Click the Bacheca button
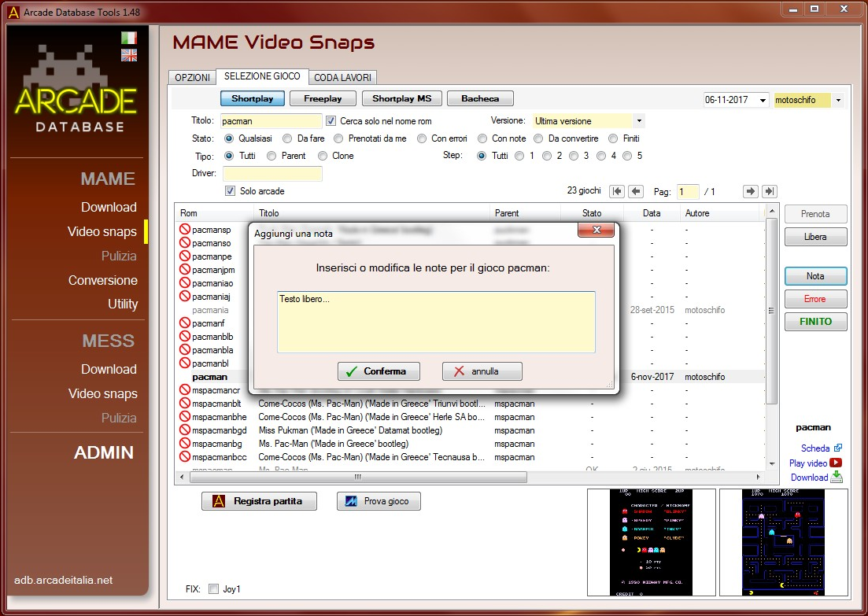Image resolution: width=868 pixels, height=616 pixels. pos(480,98)
